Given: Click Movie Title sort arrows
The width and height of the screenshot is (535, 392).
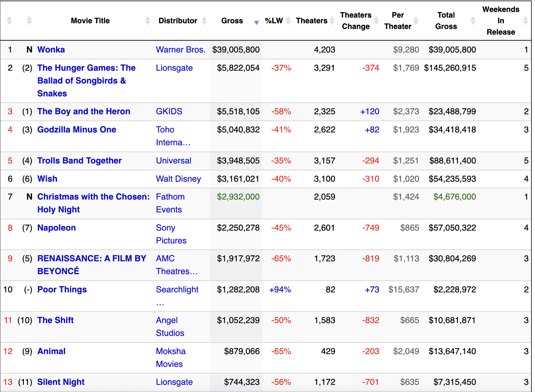Looking at the screenshot, I should coord(148,21).
